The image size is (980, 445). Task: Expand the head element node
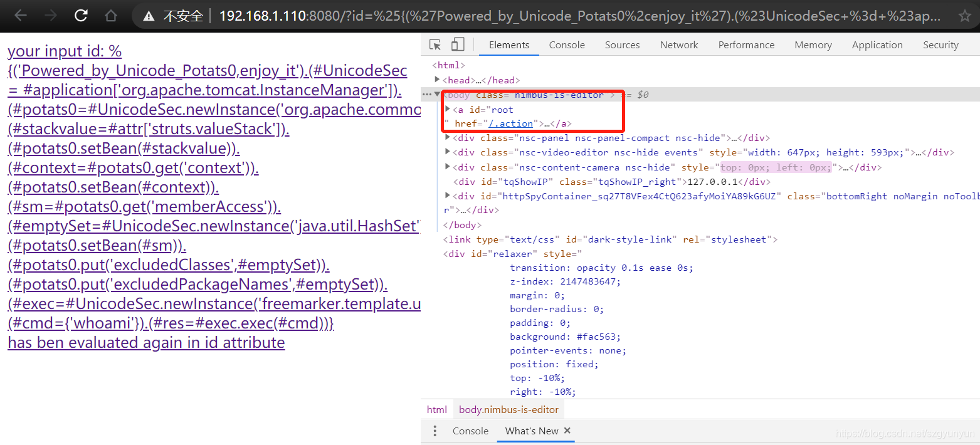438,80
